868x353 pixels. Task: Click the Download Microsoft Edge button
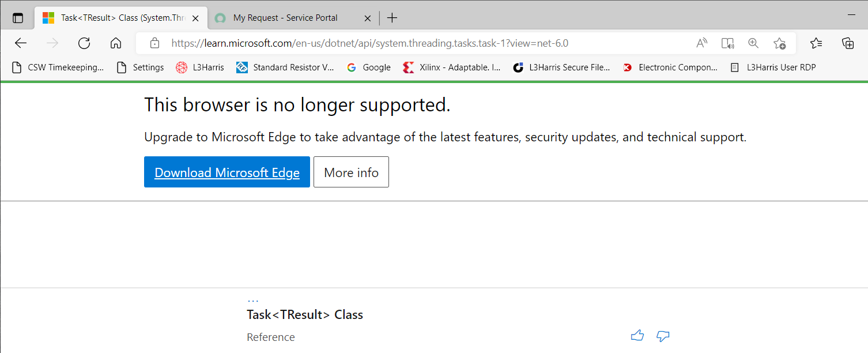[227, 172]
